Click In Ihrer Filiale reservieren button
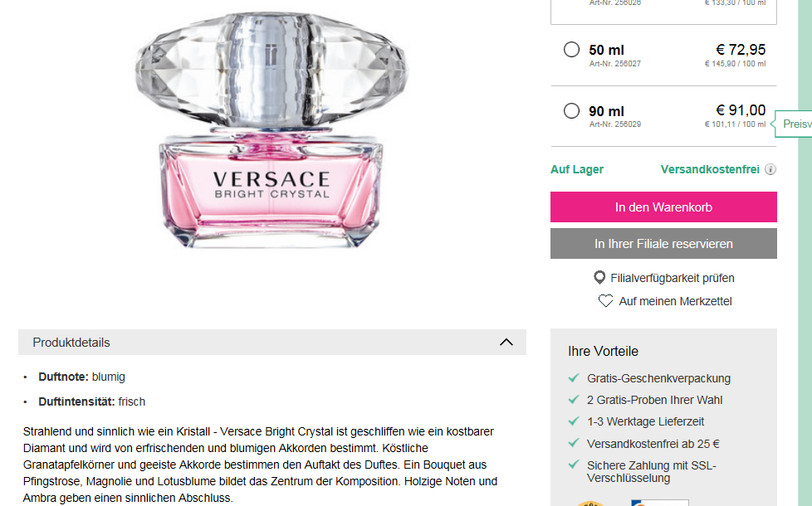The width and height of the screenshot is (812, 506). point(663,244)
